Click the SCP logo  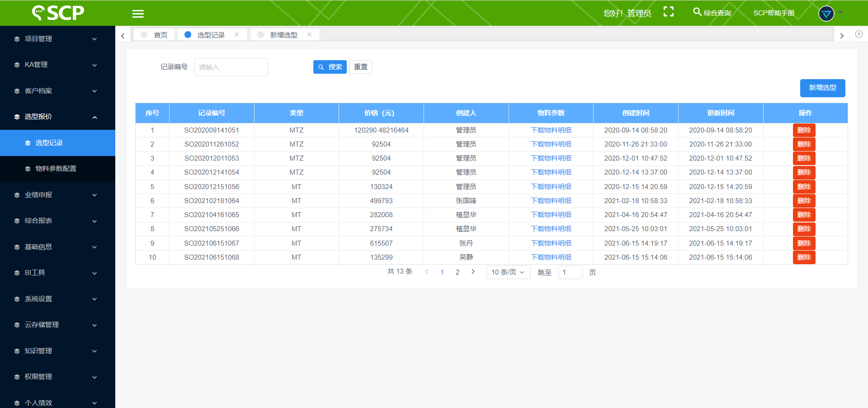tap(58, 13)
